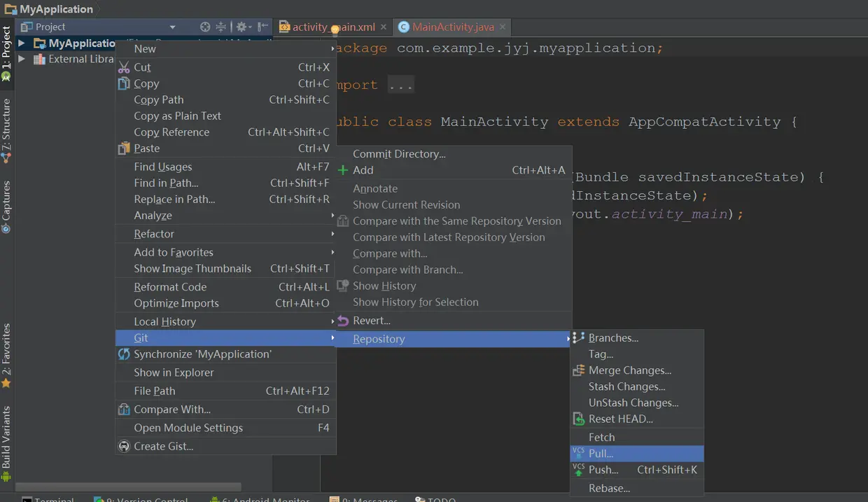Click the VCS Push icon

pos(578,470)
